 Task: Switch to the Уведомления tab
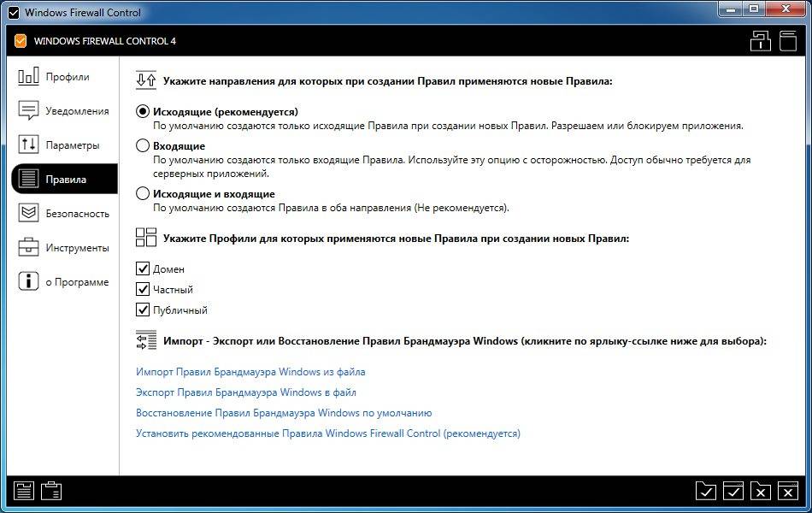[64, 111]
